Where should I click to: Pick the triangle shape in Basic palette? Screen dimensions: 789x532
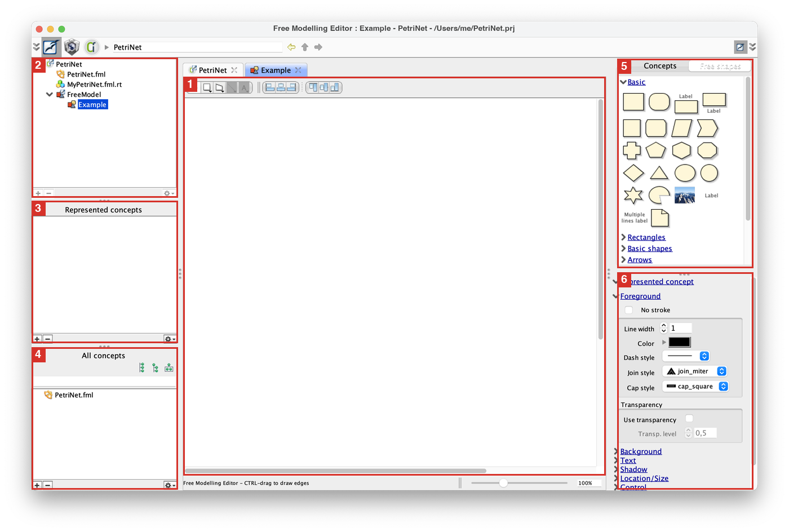(x=659, y=173)
